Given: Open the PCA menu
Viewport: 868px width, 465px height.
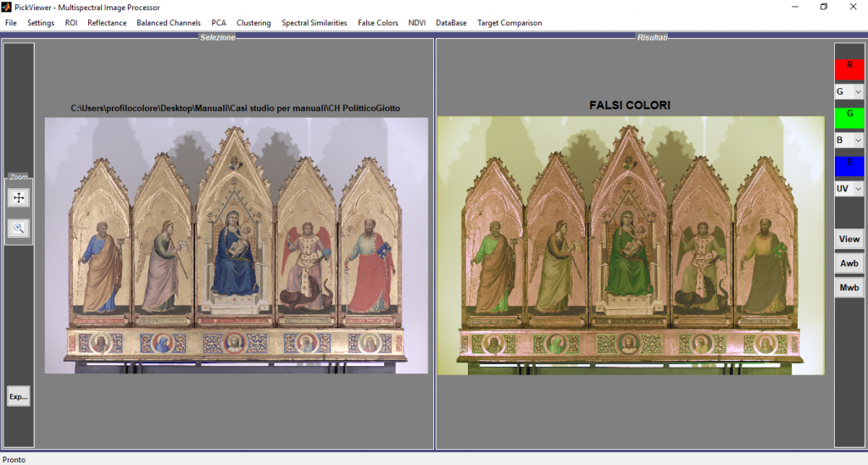Looking at the screenshot, I should click(x=219, y=23).
